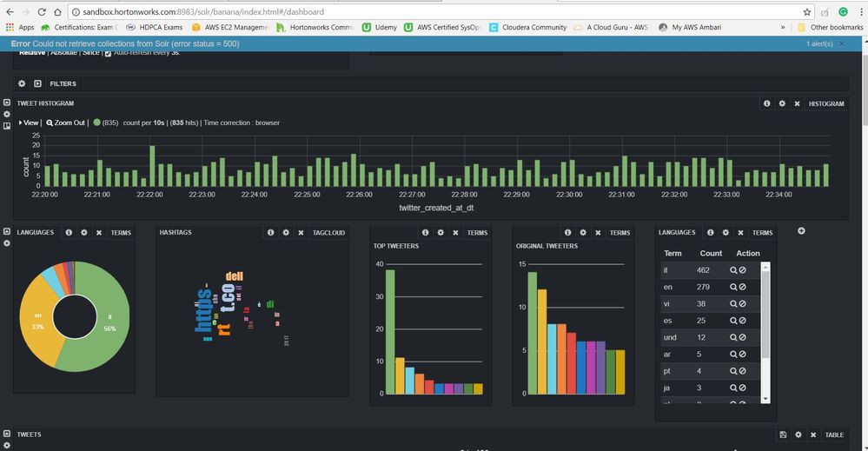Configure the Top Tweeters panel
This screenshot has height=451, width=868.
[x=441, y=232]
